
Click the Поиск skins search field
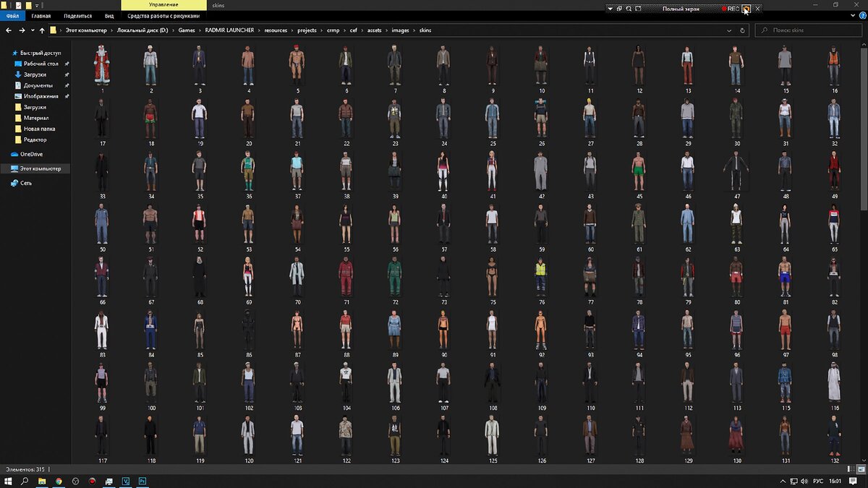809,30
